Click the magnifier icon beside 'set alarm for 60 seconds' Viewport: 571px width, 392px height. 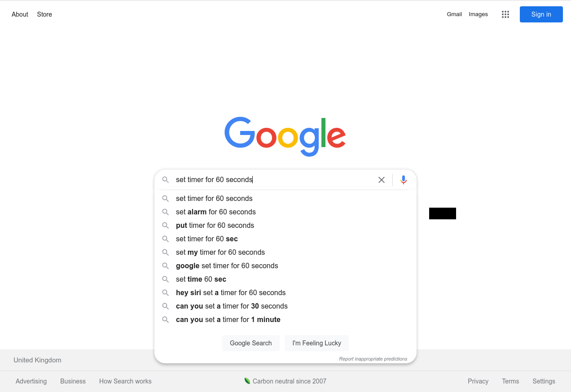tap(166, 212)
